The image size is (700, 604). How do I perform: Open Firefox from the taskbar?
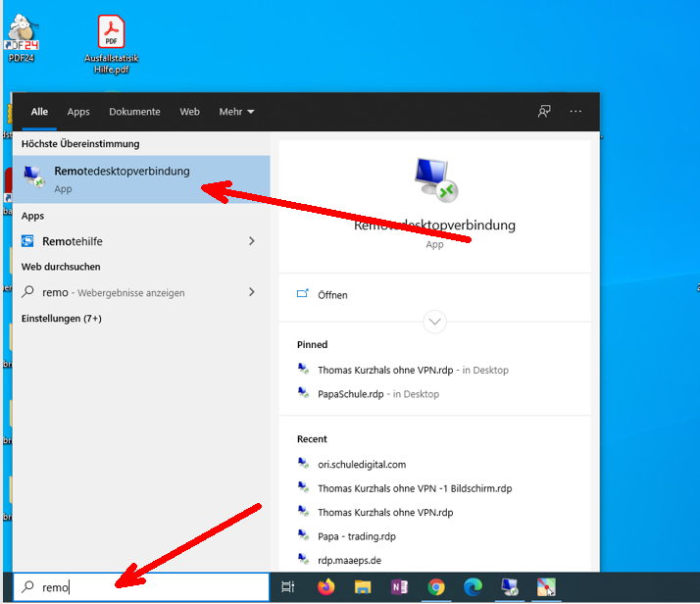(x=326, y=587)
